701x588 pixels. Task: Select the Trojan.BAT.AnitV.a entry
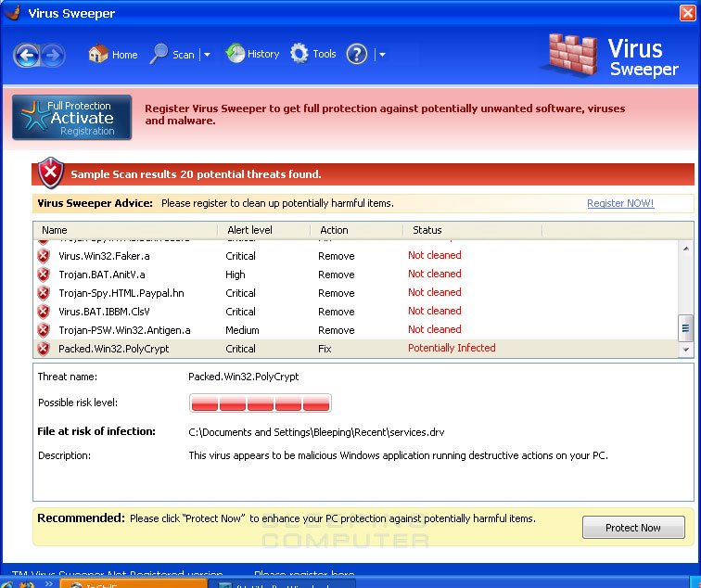click(x=356, y=275)
